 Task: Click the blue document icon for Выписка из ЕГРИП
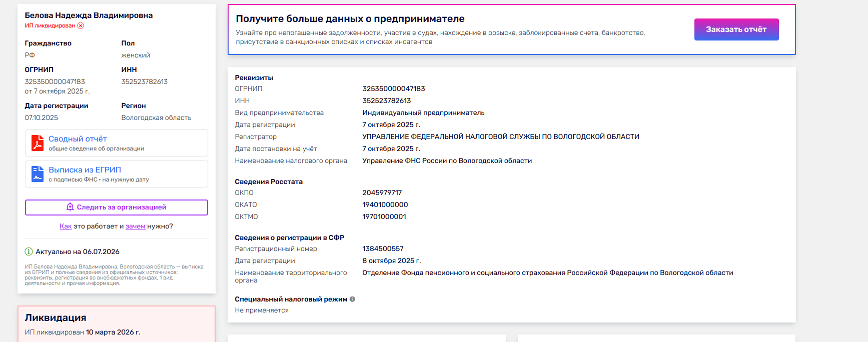click(38, 174)
